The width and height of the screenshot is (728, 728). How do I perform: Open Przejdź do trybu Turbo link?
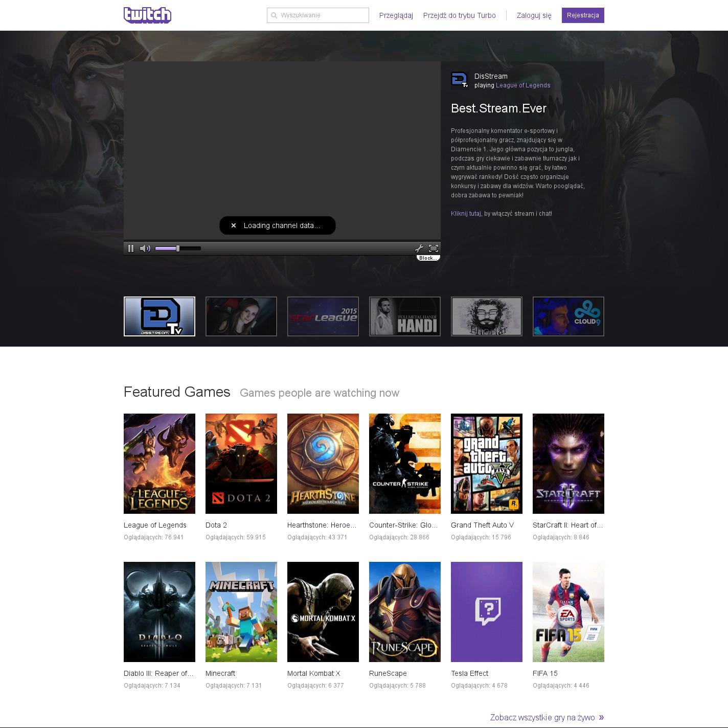[x=460, y=15]
